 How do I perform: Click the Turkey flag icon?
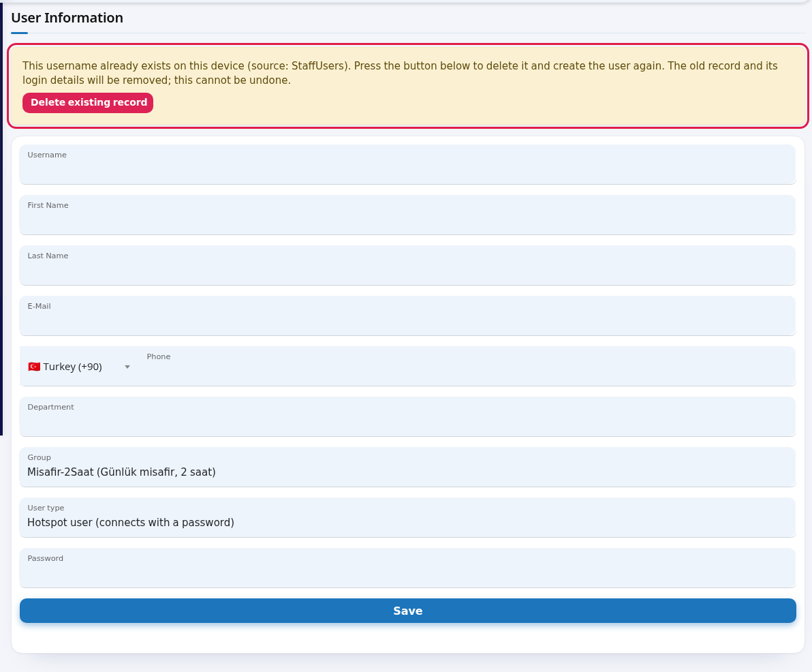pos(34,367)
